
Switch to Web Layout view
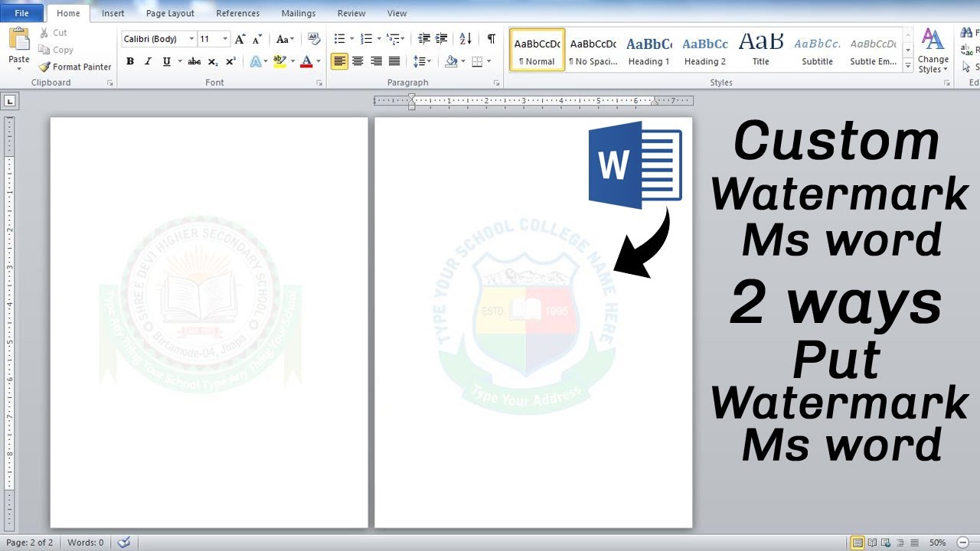(886, 543)
